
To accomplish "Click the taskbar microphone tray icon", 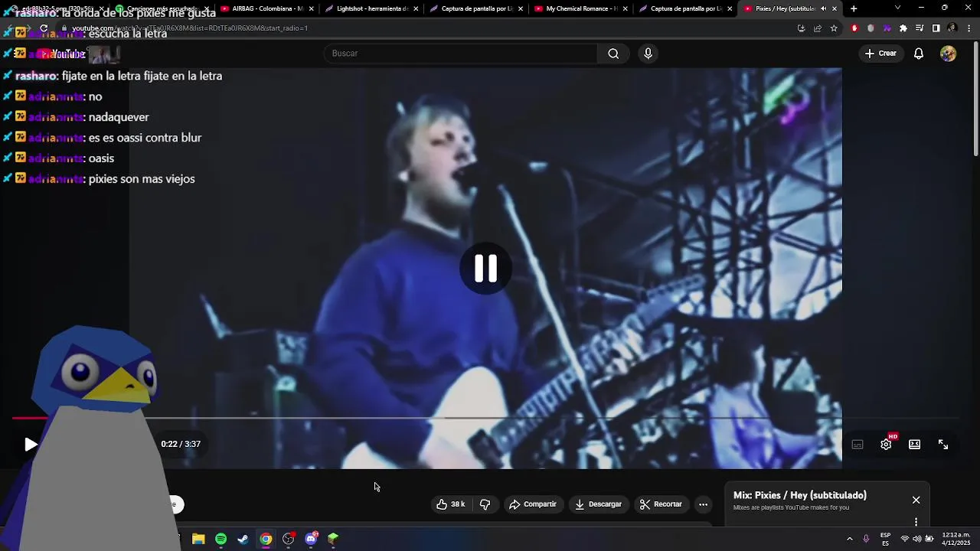I will point(866,539).
